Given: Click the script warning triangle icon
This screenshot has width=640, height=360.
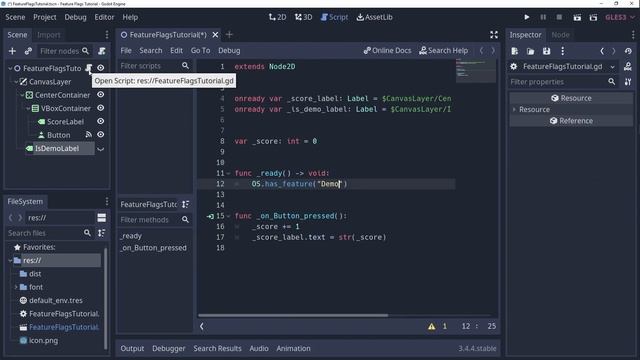Looking at the screenshot, I should point(431,327).
